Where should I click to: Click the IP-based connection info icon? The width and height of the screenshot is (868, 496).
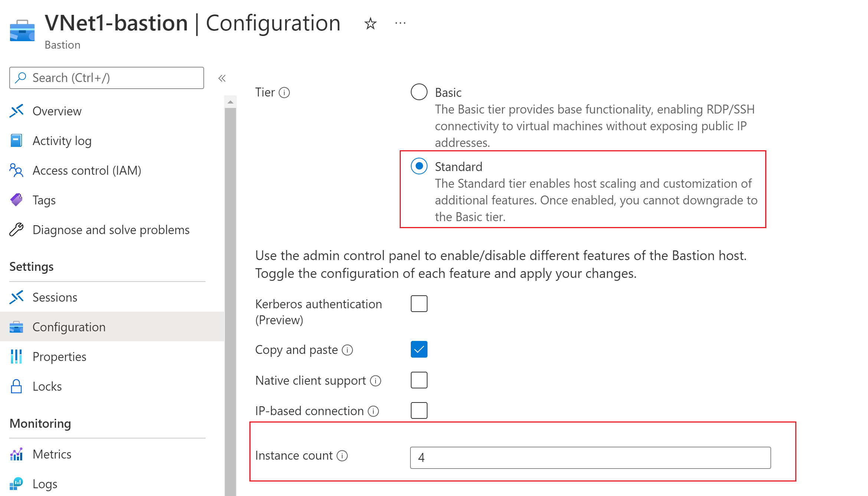373,411
